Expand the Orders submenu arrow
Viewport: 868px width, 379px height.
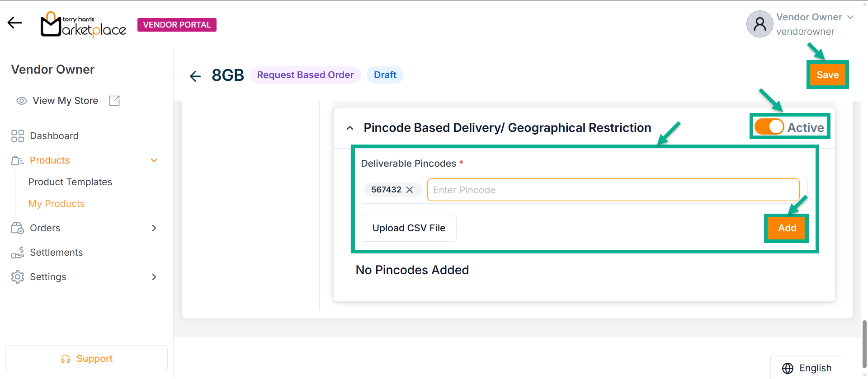click(x=154, y=228)
